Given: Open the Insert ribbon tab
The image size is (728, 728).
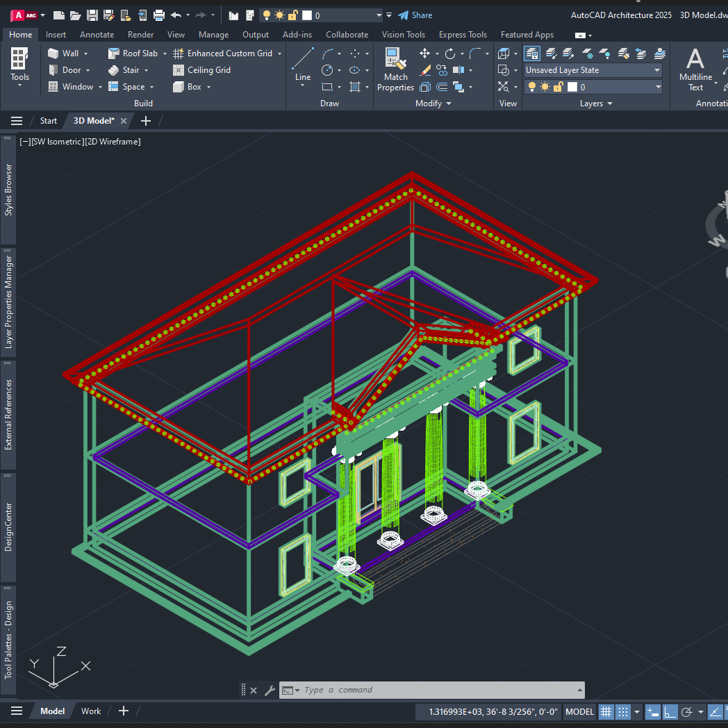Looking at the screenshot, I should (56, 35).
